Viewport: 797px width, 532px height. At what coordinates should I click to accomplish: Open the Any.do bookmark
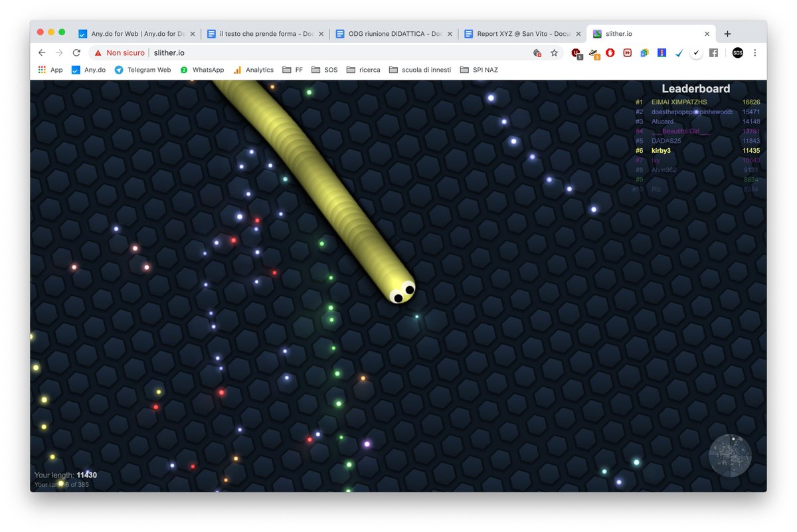[x=88, y=70]
